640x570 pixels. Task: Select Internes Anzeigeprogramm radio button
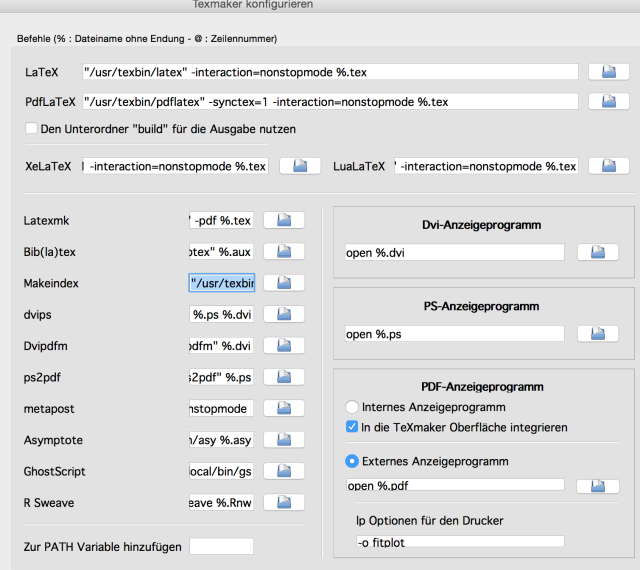point(351,407)
